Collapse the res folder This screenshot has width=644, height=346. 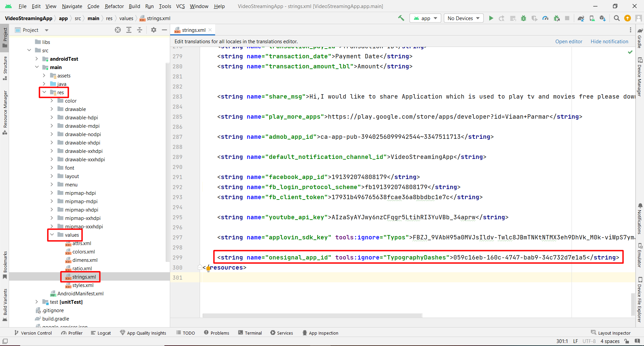coord(44,92)
